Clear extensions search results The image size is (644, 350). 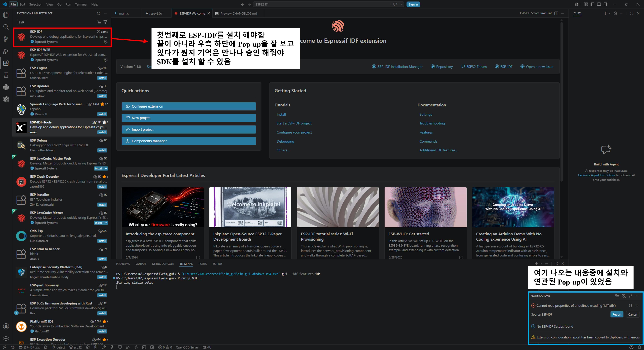(x=99, y=22)
